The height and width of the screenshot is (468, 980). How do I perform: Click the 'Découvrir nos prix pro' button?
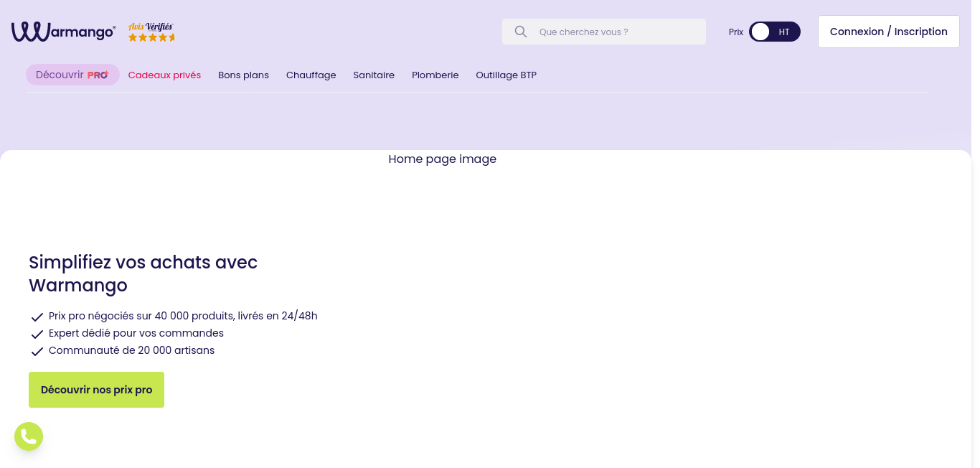pos(96,390)
